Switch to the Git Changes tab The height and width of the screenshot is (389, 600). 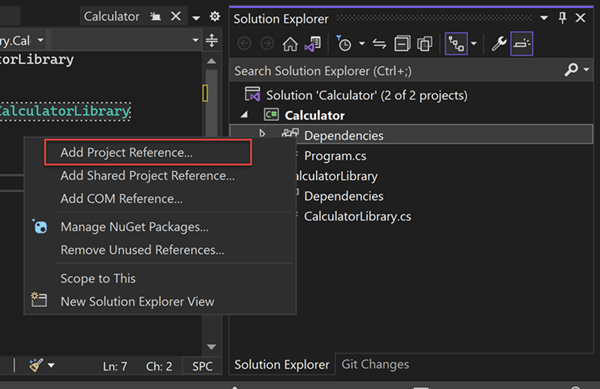pos(375,365)
